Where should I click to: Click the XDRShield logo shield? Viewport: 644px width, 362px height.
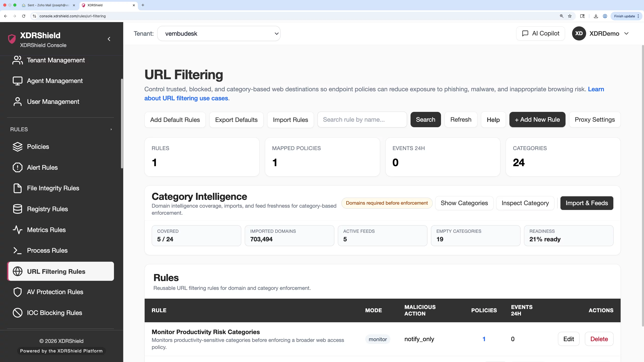12,39
